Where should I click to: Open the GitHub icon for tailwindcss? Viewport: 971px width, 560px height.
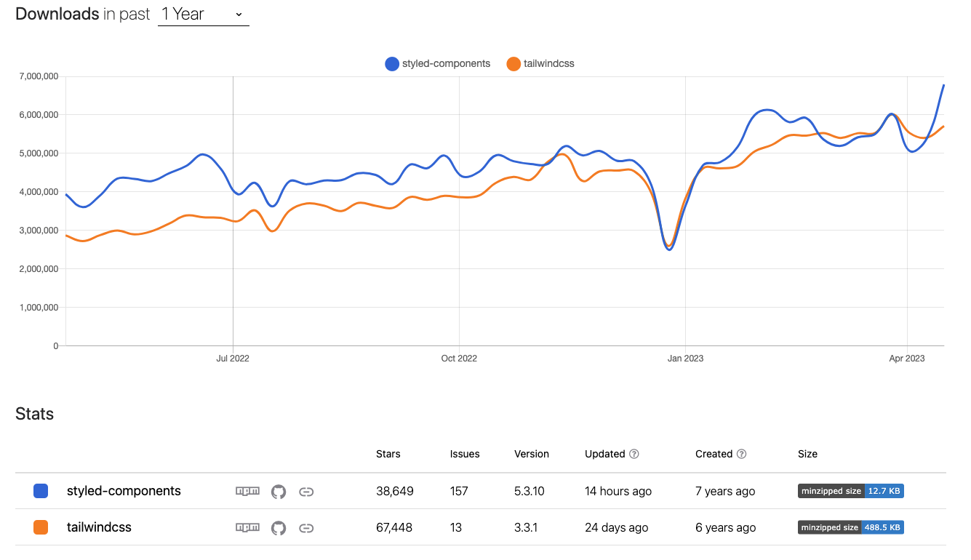coord(279,528)
